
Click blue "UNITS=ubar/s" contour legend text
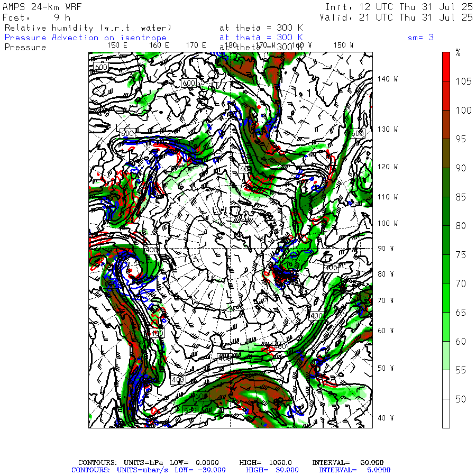tap(142, 470)
